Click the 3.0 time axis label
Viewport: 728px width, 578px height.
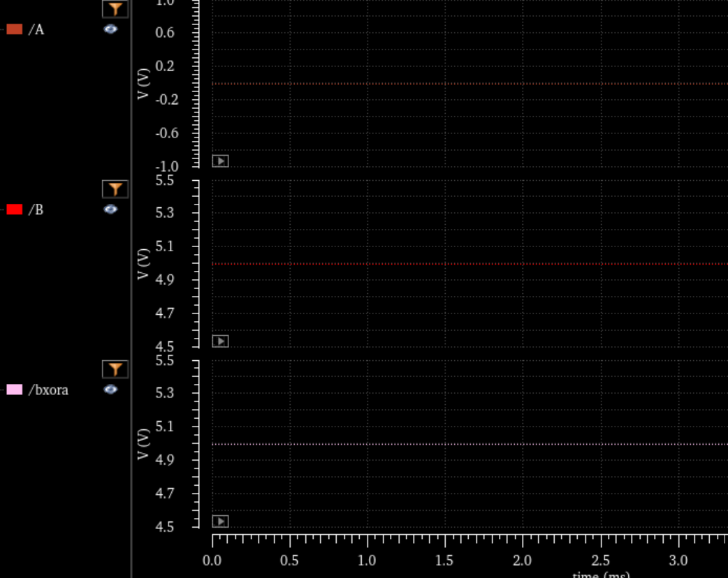(x=678, y=561)
